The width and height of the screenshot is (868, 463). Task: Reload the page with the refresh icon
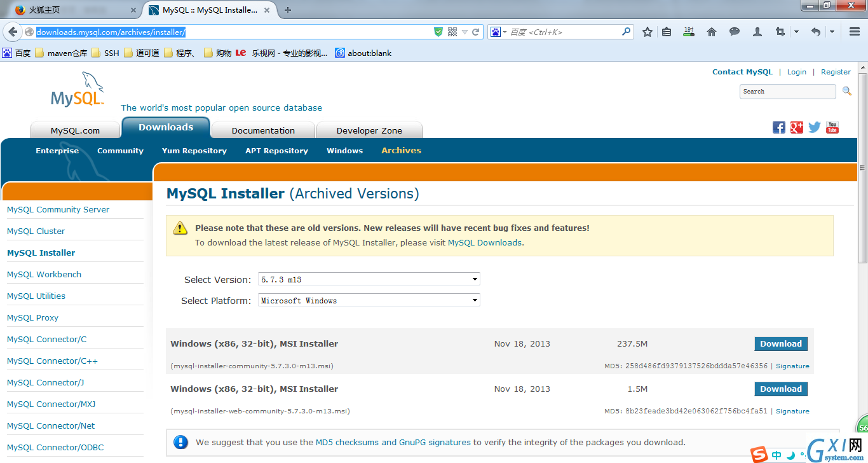click(475, 32)
